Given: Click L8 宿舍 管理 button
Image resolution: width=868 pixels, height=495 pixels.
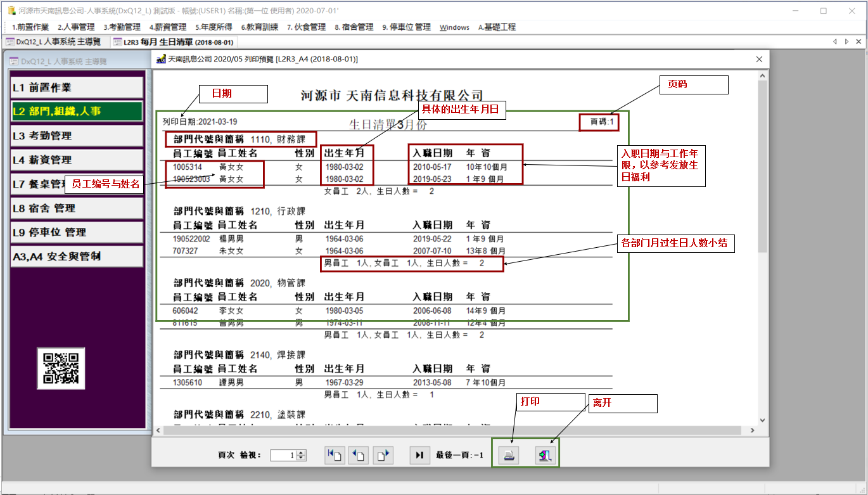Looking at the screenshot, I should pyautogui.click(x=77, y=208).
